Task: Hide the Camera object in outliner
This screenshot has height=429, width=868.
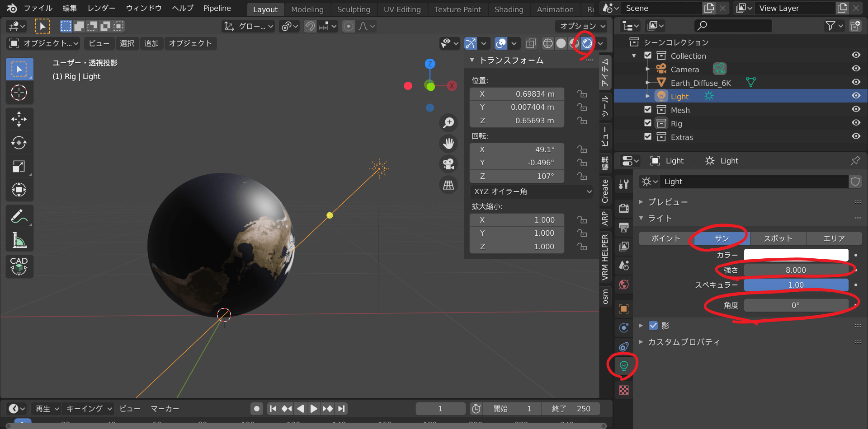Action: tap(856, 69)
